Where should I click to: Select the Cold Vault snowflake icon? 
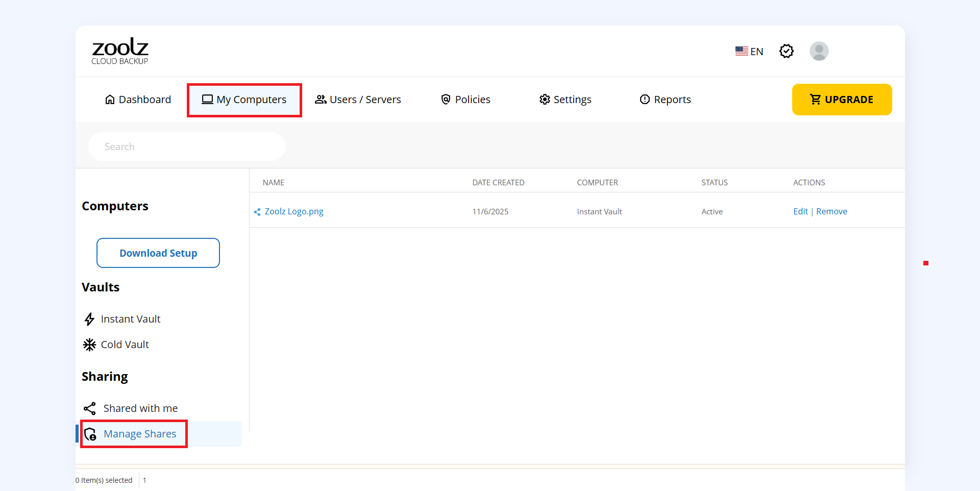89,345
